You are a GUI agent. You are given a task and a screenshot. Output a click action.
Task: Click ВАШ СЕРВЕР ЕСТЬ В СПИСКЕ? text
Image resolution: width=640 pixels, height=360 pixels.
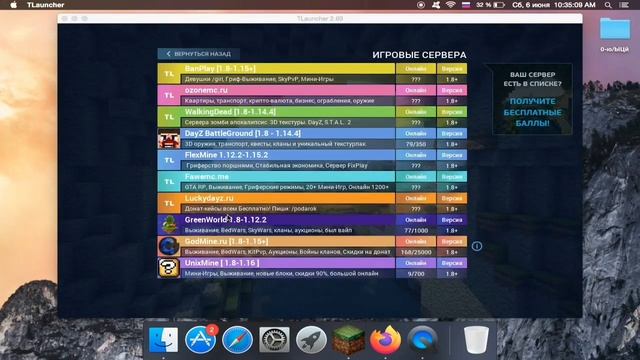pos(532,79)
